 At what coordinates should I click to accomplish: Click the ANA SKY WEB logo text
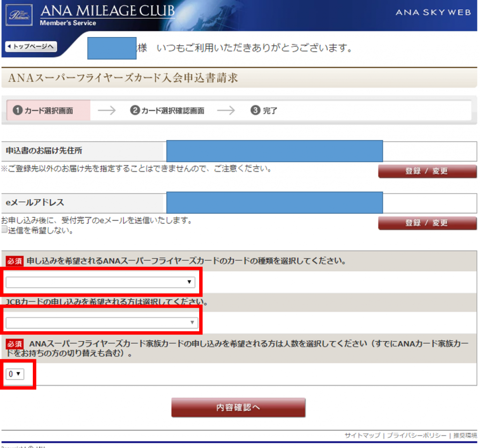click(433, 12)
